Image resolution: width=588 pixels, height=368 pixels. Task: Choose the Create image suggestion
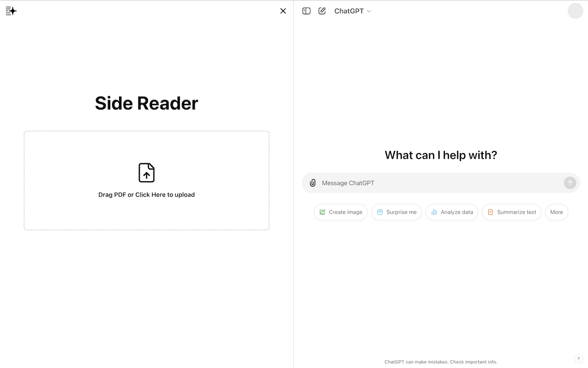click(341, 212)
